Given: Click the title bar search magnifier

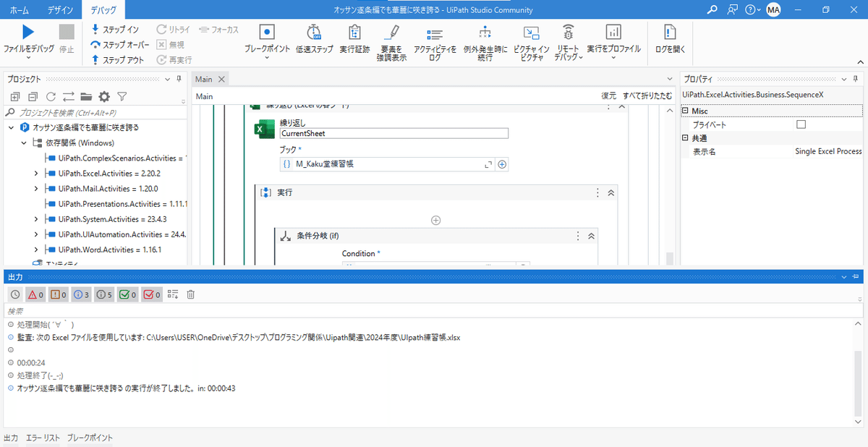Looking at the screenshot, I should (x=712, y=10).
